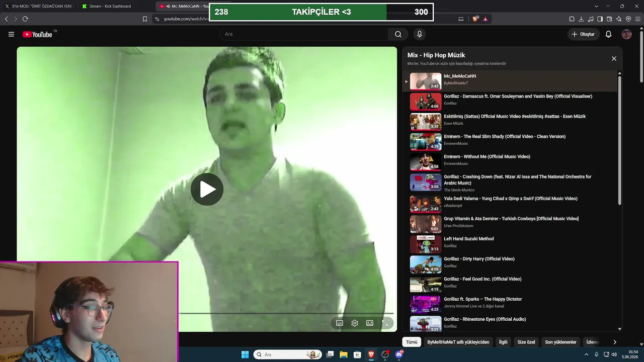Show more filter chips with right arrow
Screen dimensions: 644x362
click(x=614, y=342)
